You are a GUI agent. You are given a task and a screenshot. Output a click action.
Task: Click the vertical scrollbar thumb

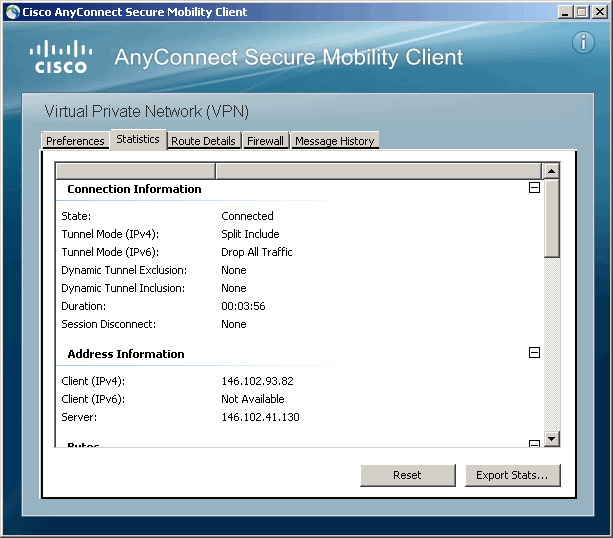(551, 217)
